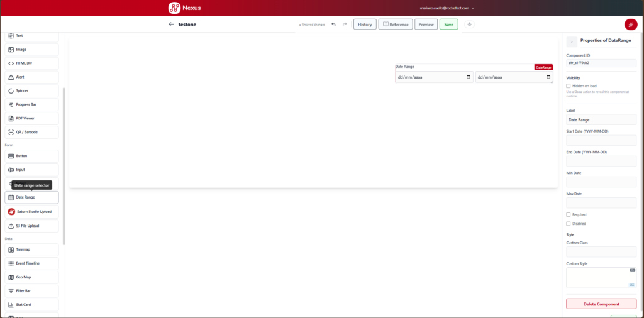Screen dimensions: 644x318
Task: Click the green Save button
Action: [448, 25]
